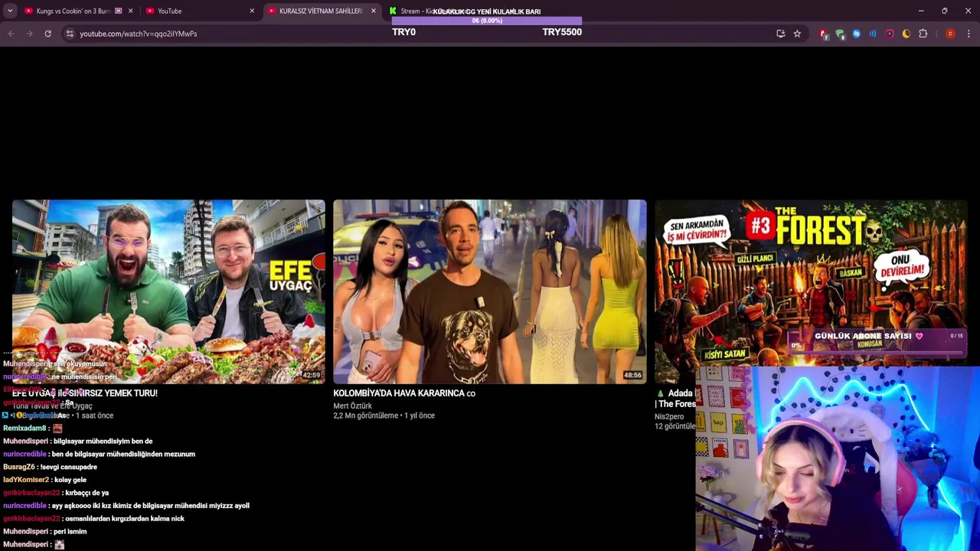The image size is (980, 551).
Task: Open the tab search dropdown arrow
Action: tap(10, 11)
